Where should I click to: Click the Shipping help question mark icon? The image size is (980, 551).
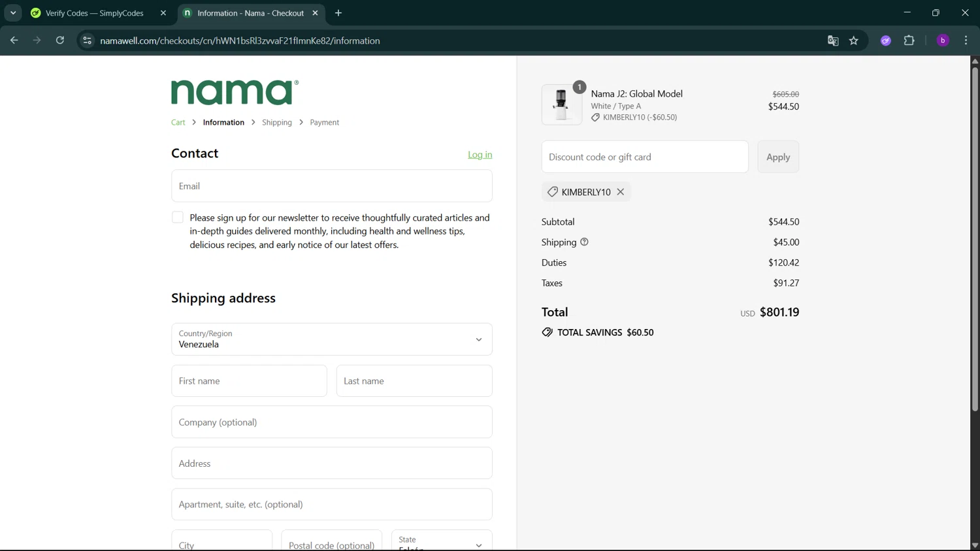pyautogui.click(x=584, y=242)
